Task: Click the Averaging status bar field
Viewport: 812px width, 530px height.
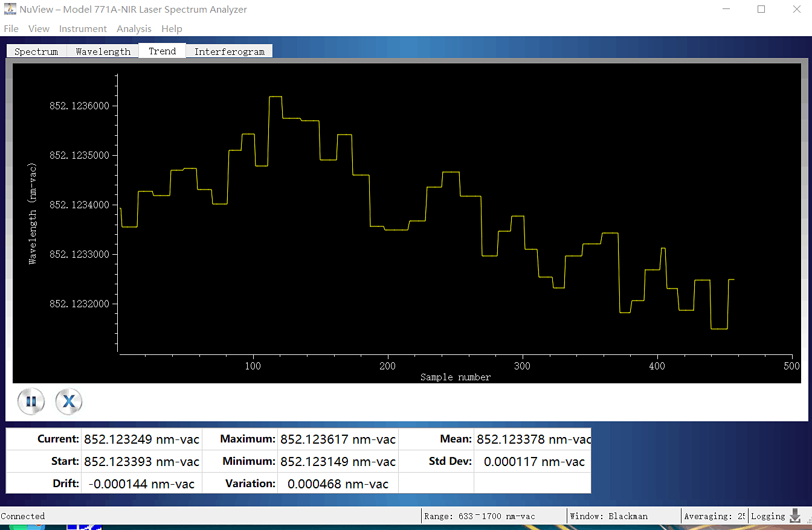Action: point(714,516)
